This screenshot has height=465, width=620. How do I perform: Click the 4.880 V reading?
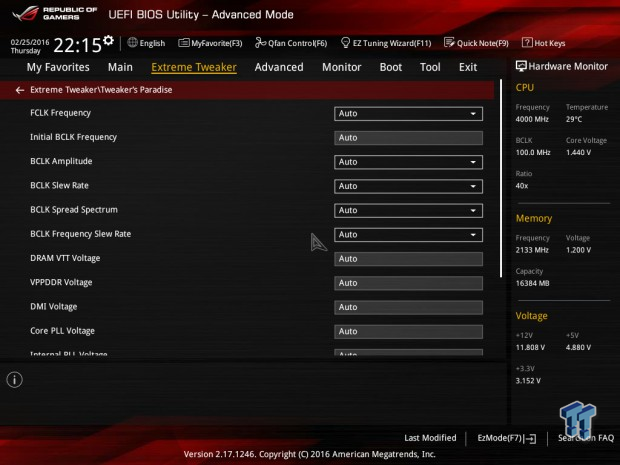coord(578,348)
